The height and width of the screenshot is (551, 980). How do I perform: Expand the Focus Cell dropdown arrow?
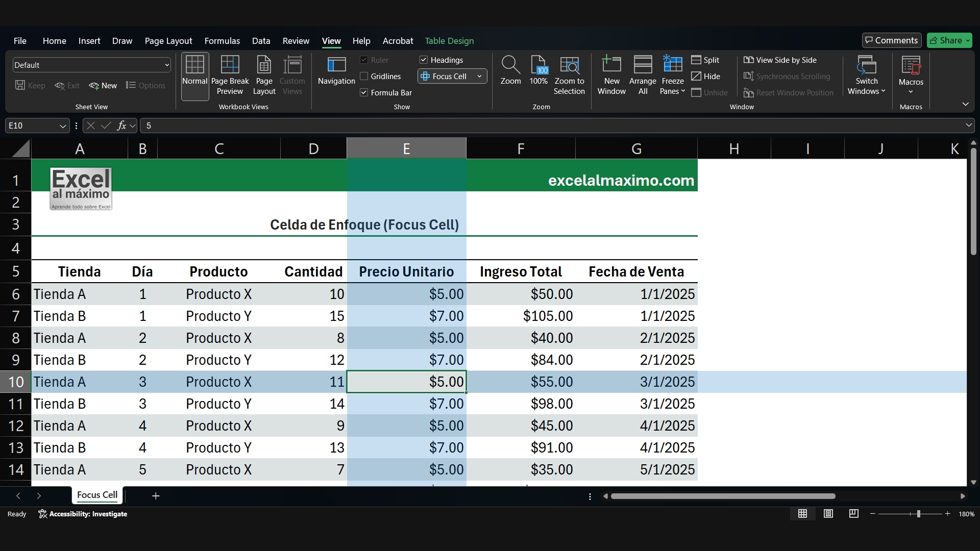[x=479, y=76]
